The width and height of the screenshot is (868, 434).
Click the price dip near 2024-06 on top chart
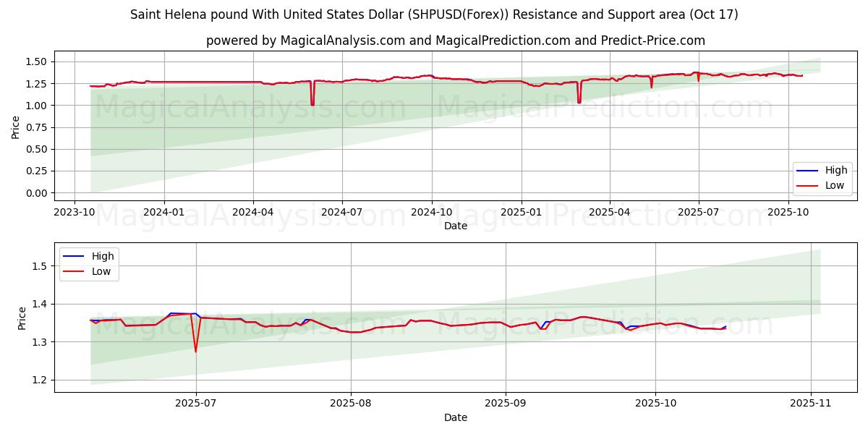point(312,103)
